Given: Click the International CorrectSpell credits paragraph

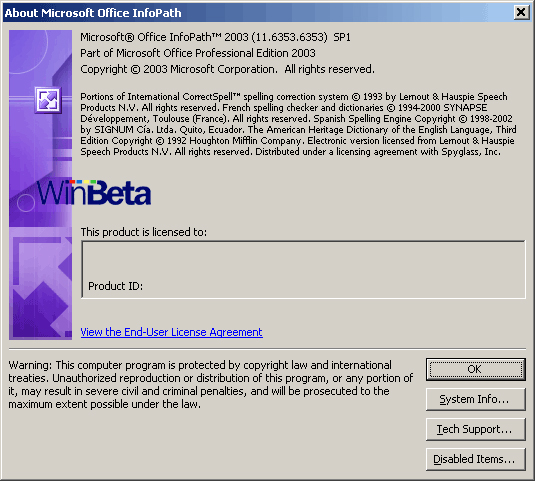Looking at the screenshot, I should [x=298, y=124].
